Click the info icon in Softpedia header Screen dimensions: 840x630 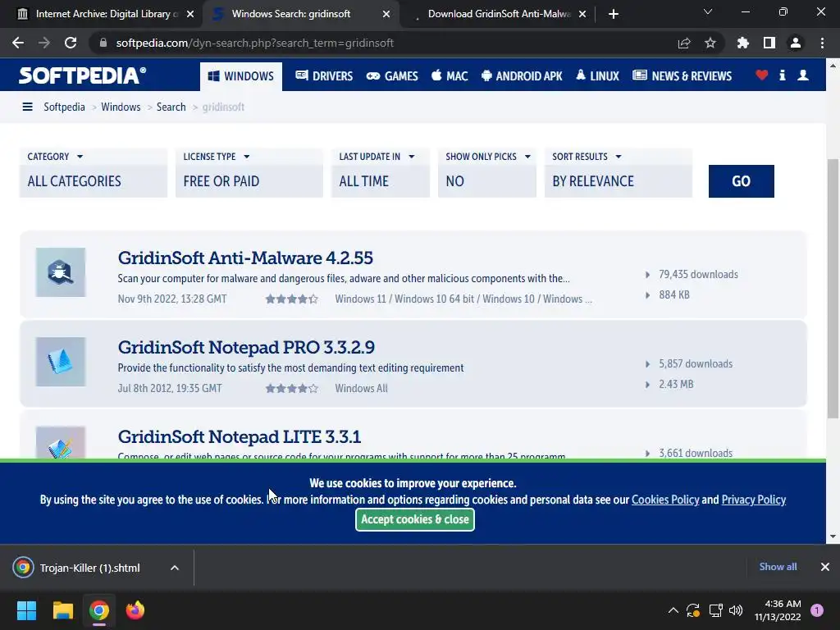pos(782,75)
